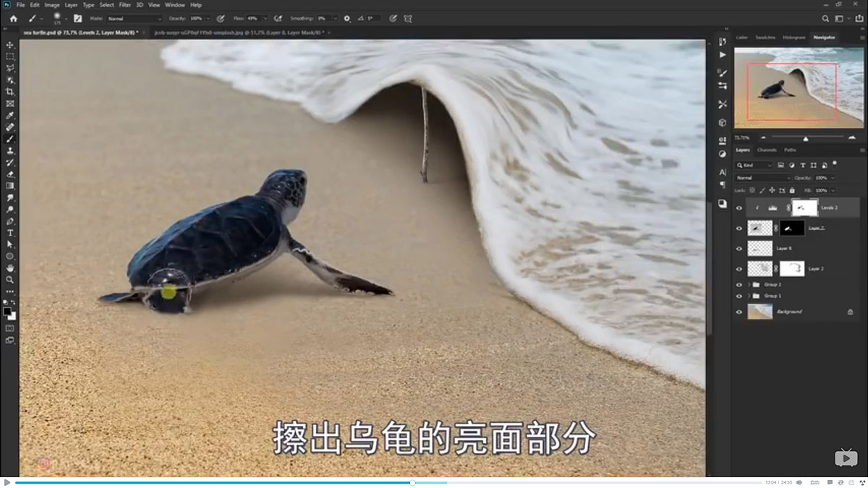
Task: Open the Filter menu
Action: tap(124, 4)
